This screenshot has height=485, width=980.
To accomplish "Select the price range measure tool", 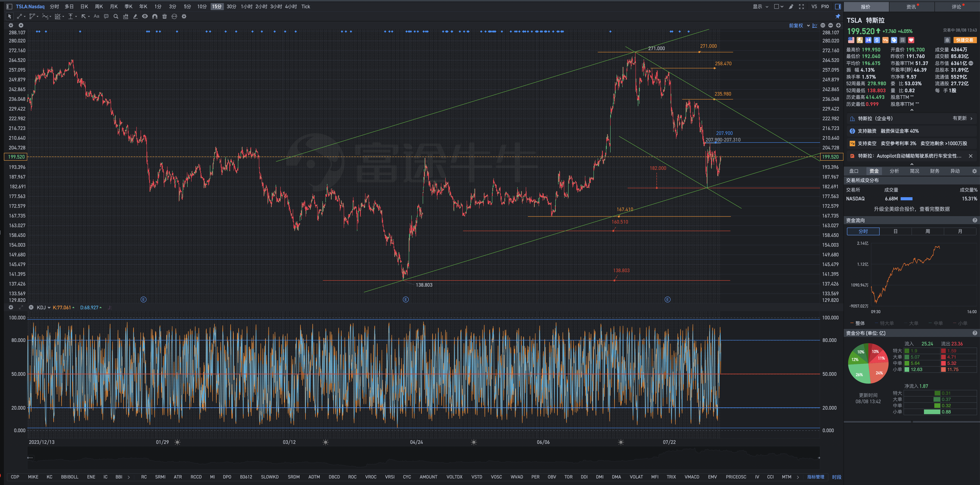I will coord(70,16).
